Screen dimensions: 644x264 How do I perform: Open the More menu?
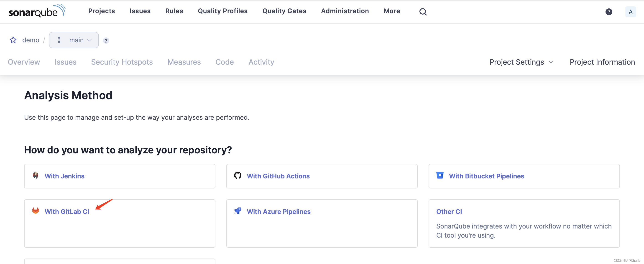pos(391,11)
